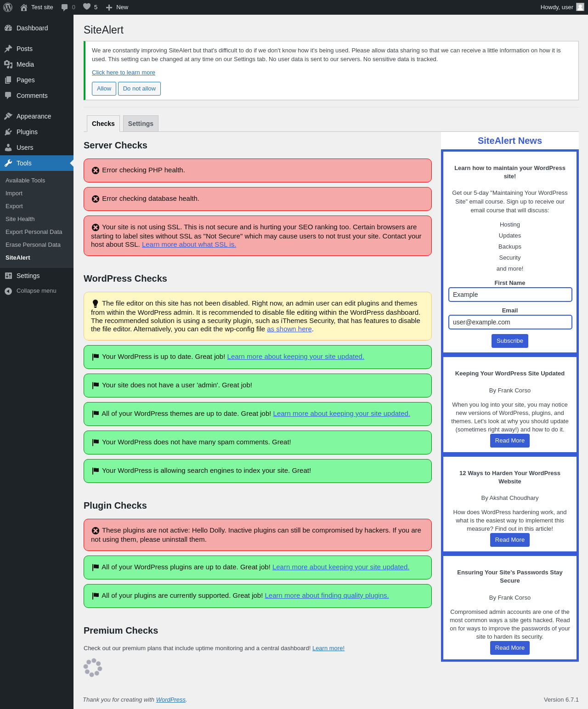Click the user avatar next to Howdy
This screenshot has height=709, width=588.
click(x=580, y=7)
